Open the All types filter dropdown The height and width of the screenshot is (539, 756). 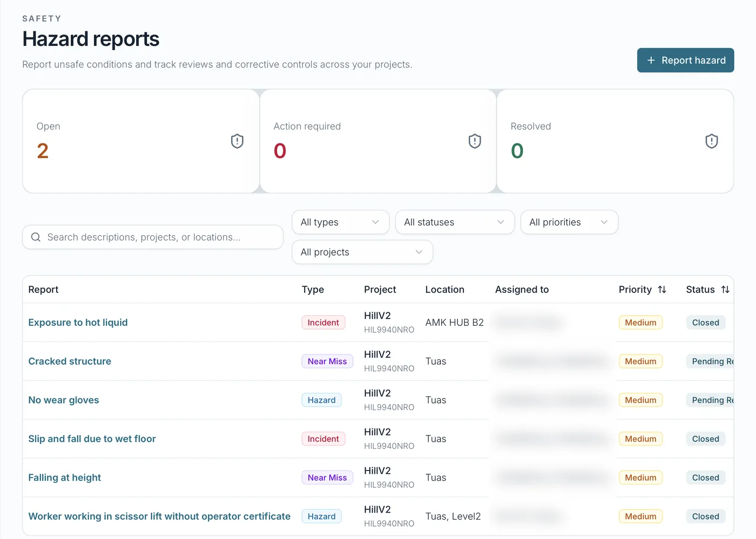tap(341, 222)
